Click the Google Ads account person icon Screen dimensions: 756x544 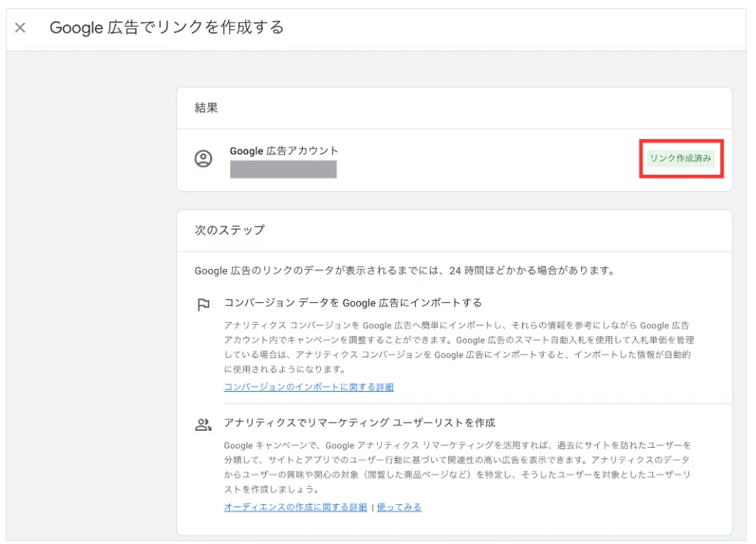(204, 159)
